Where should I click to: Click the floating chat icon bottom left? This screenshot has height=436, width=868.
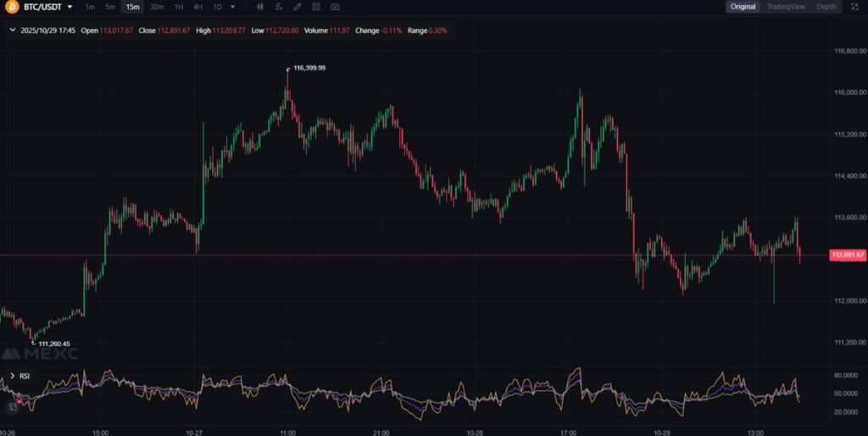pos(13,407)
